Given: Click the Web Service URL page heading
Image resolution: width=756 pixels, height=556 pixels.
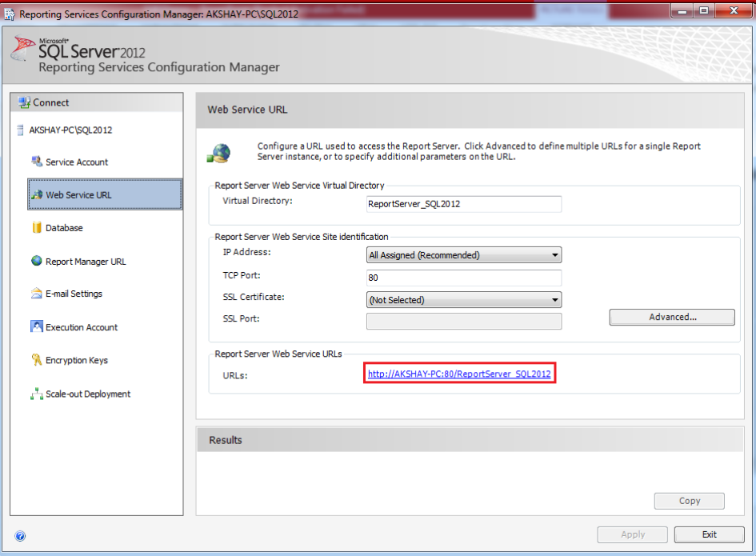Looking at the screenshot, I should pos(247,110).
